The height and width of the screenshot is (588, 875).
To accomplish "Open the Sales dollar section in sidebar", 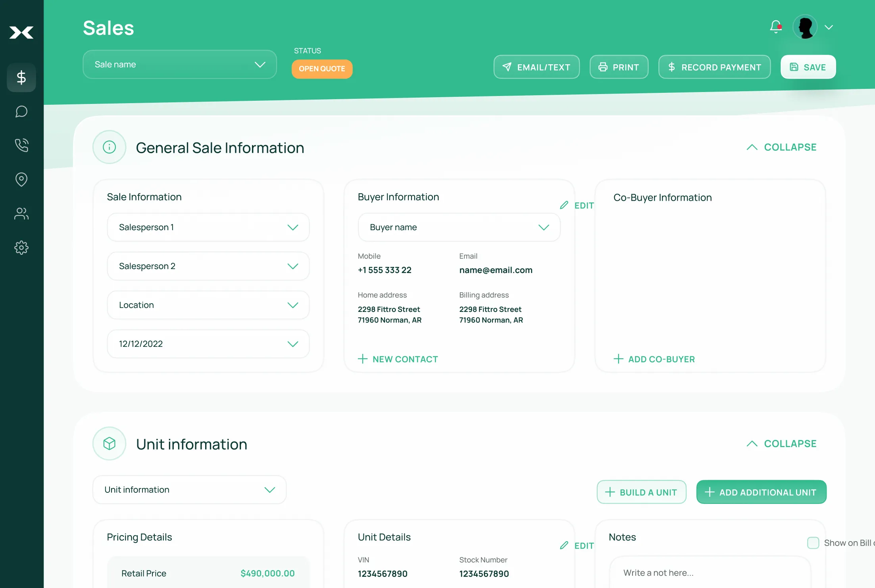I will pos(21,77).
